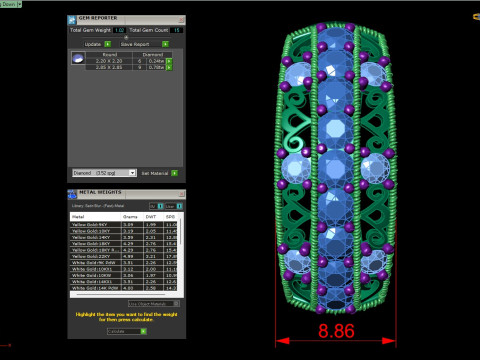This screenshot has width=480, height=360.
Task: Toggle the User library button
Action: coord(174,206)
